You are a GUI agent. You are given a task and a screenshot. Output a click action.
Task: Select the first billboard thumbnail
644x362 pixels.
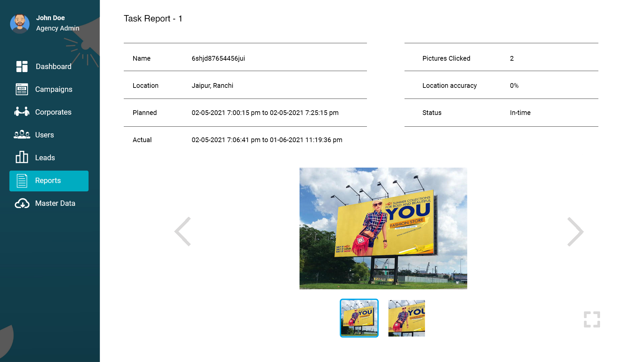pyautogui.click(x=359, y=318)
